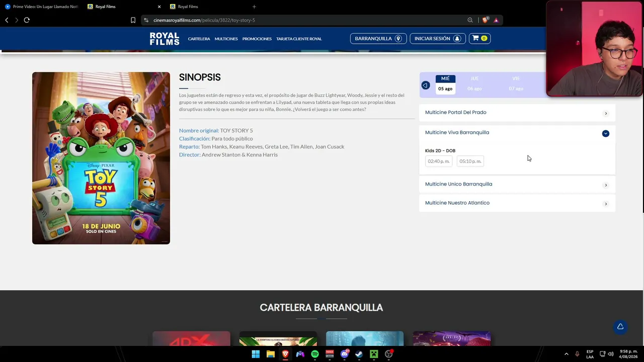Click the Royal Films logo
The height and width of the screenshot is (362, 644).
coord(165,39)
